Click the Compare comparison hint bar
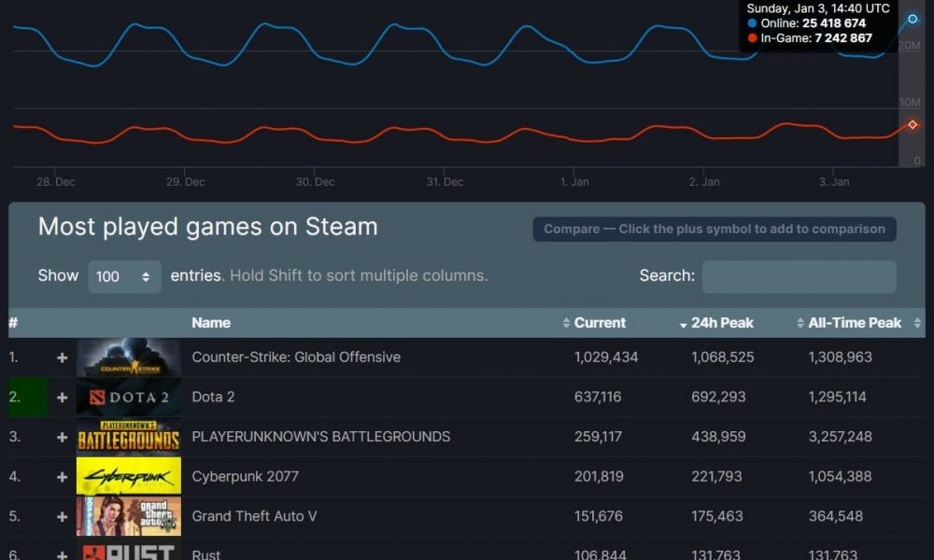The height and width of the screenshot is (560, 934). point(715,229)
